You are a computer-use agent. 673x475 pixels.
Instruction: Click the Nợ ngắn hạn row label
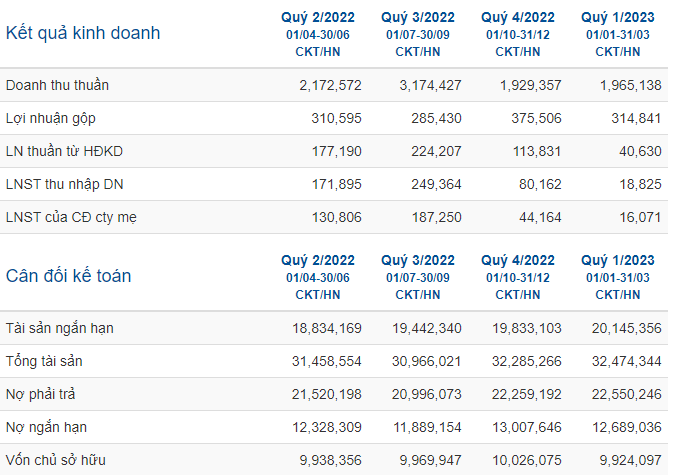coord(46,427)
